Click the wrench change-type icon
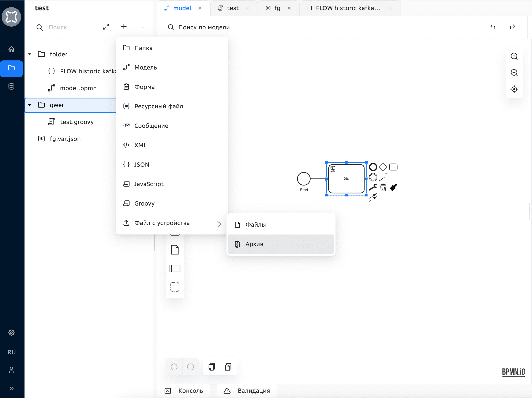532x398 pixels. (x=373, y=187)
